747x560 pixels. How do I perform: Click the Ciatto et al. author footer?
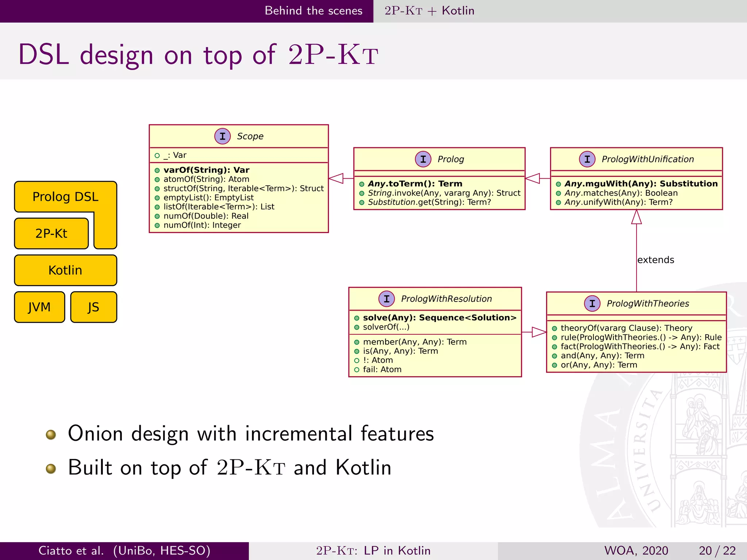click(x=124, y=551)
